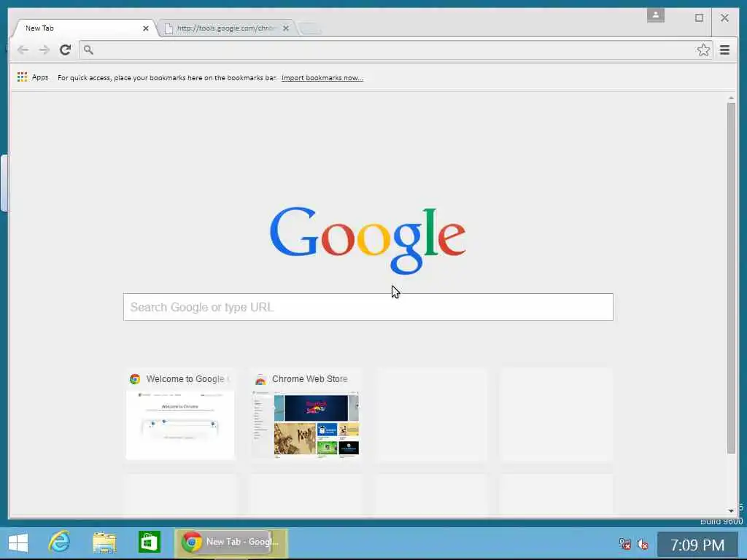Close the Chrome window
Screen dimensions: 747x560
[724, 18]
